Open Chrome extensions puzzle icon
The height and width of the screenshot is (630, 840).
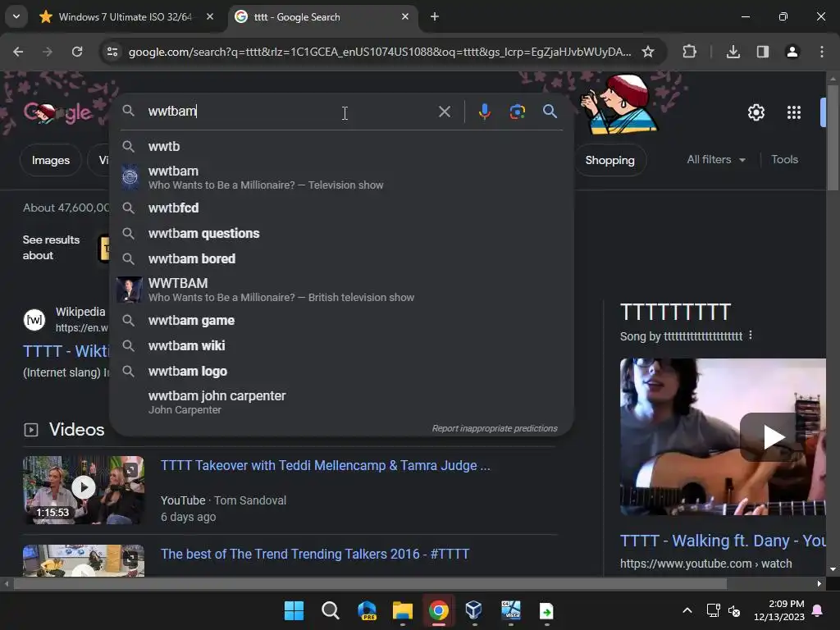[x=689, y=52]
